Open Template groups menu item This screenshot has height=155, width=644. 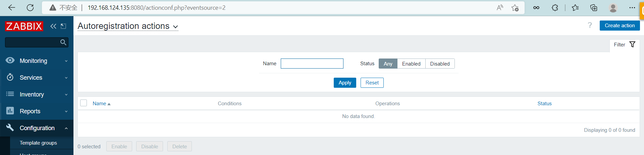(38, 143)
